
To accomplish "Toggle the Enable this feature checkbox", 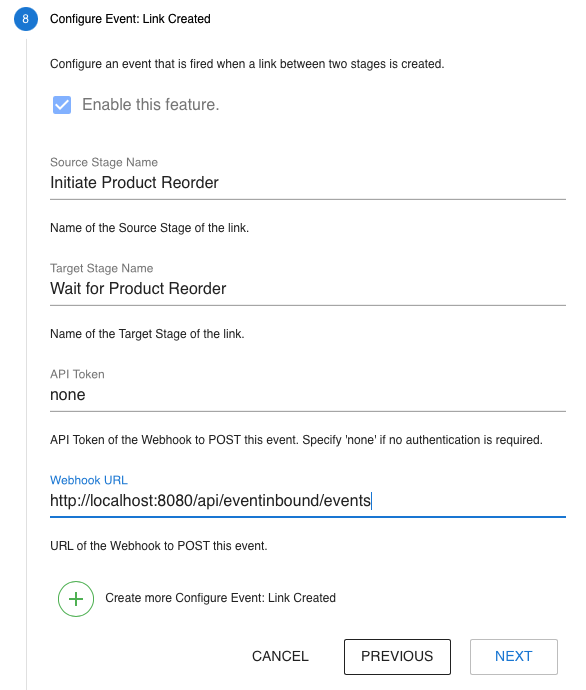I will [x=62, y=105].
